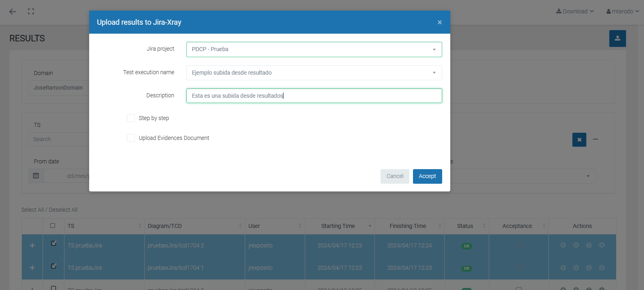Click info icon in first table row
Screen dimensions: 644x290
(589, 245)
